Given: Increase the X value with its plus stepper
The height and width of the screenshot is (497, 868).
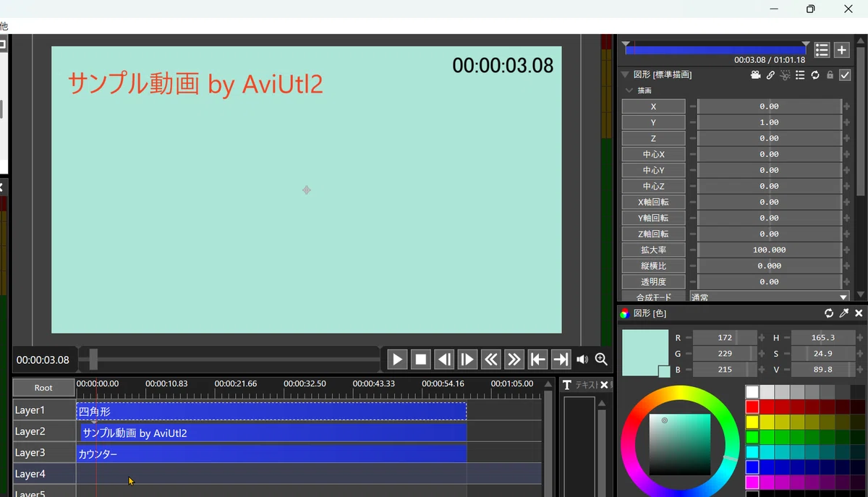Looking at the screenshot, I should click(x=846, y=106).
